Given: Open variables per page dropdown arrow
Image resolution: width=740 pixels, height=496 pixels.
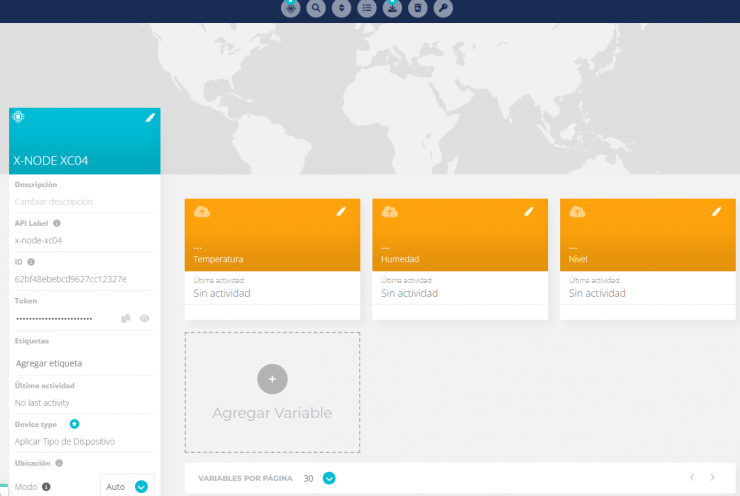Looking at the screenshot, I should (x=329, y=478).
